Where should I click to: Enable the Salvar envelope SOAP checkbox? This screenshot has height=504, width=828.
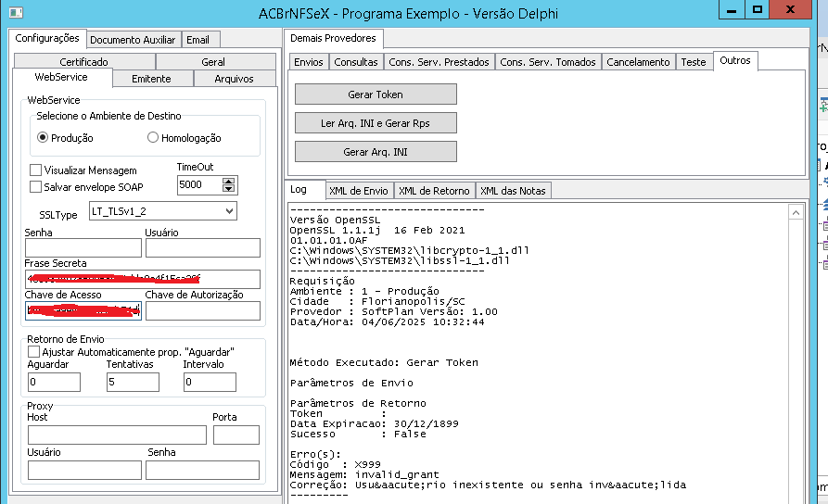click(35, 186)
